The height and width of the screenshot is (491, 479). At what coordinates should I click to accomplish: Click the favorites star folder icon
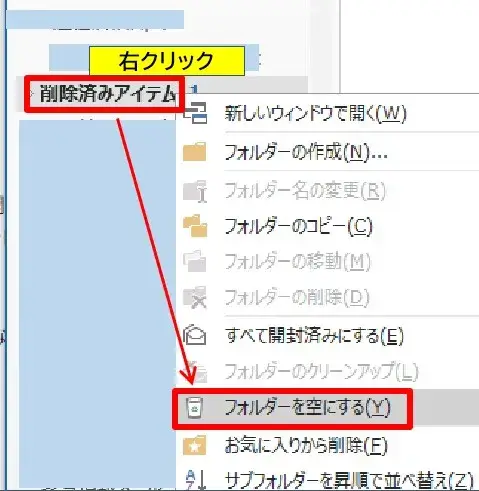coord(194,445)
